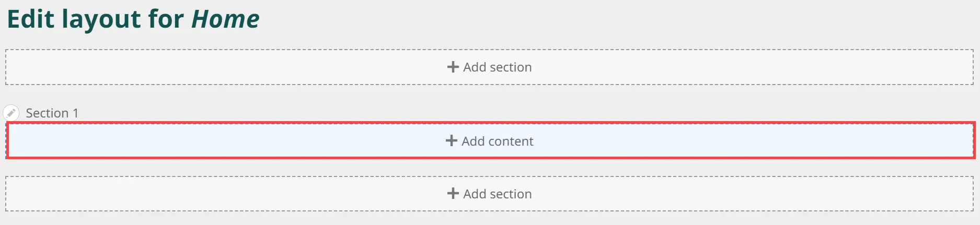The width and height of the screenshot is (980, 225).
Task: Click the Edit layout for Home heading
Action: [133, 19]
